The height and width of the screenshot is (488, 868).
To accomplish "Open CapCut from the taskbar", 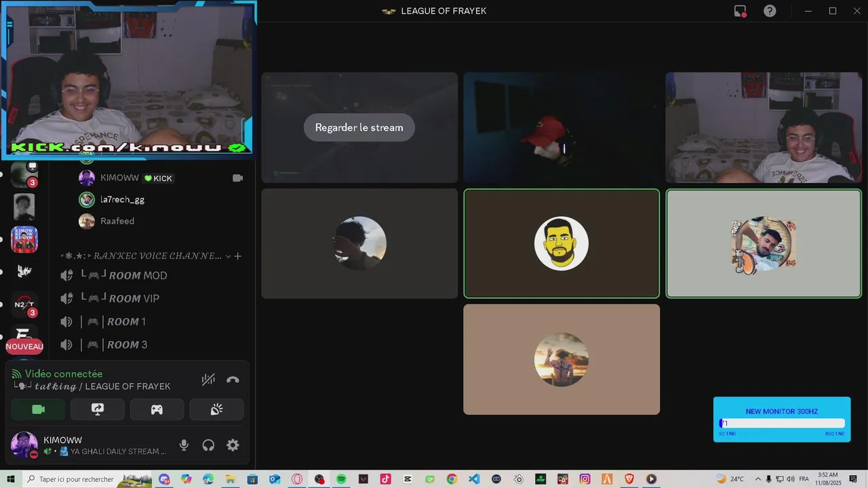I will point(408,479).
